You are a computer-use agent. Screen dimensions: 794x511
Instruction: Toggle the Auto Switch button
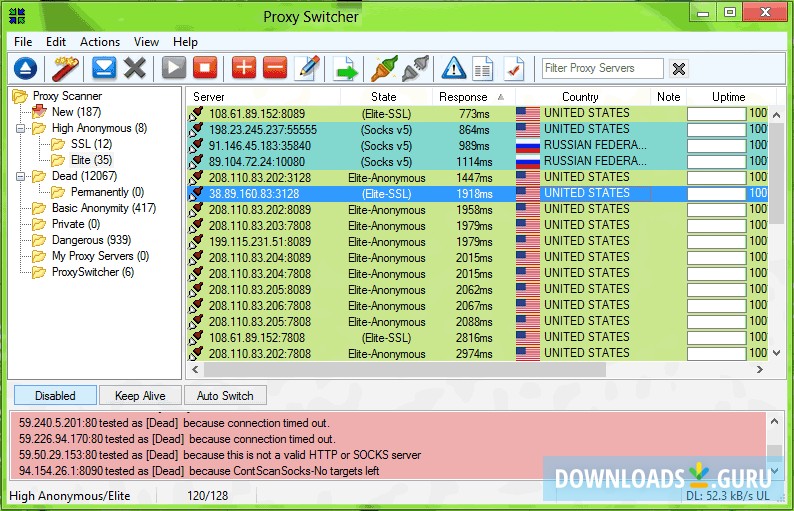225,396
